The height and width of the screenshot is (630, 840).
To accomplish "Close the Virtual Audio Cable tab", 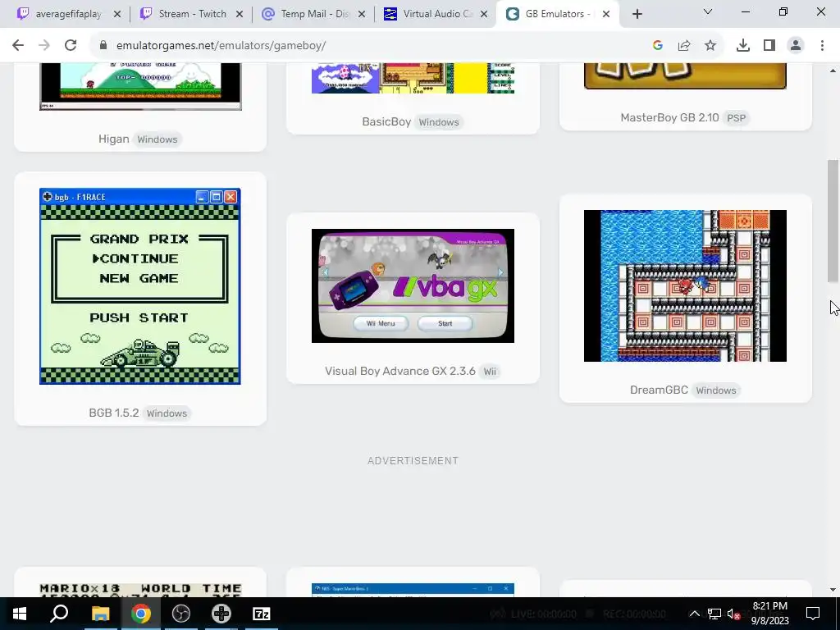I will tap(484, 14).
